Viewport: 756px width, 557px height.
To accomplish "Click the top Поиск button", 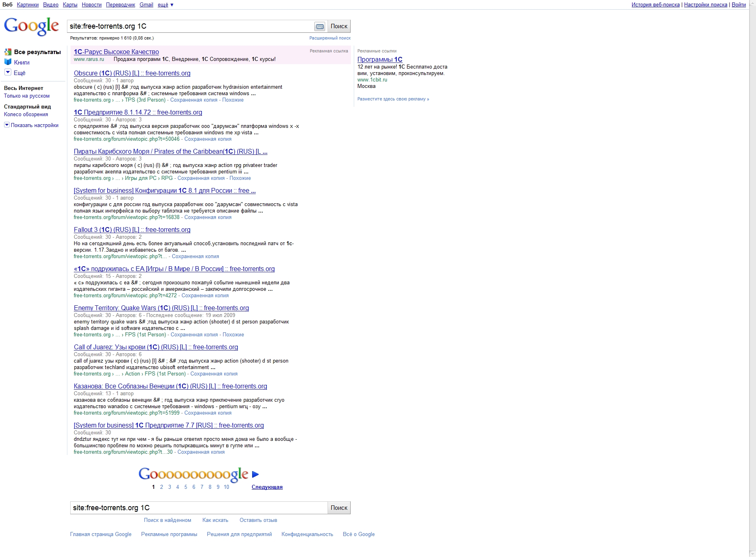I will click(339, 26).
